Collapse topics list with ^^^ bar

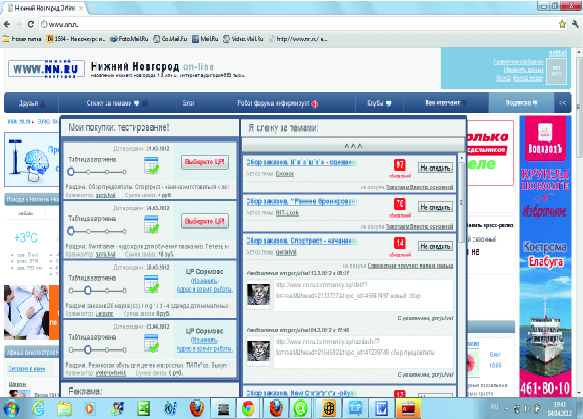pos(353,146)
